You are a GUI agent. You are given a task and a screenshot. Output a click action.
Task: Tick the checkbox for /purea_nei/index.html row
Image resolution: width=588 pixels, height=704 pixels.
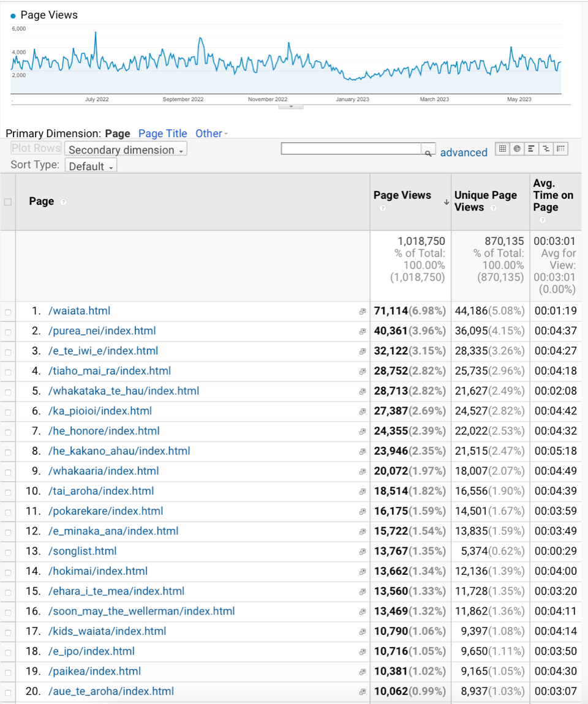pyautogui.click(x=8, y=332)
